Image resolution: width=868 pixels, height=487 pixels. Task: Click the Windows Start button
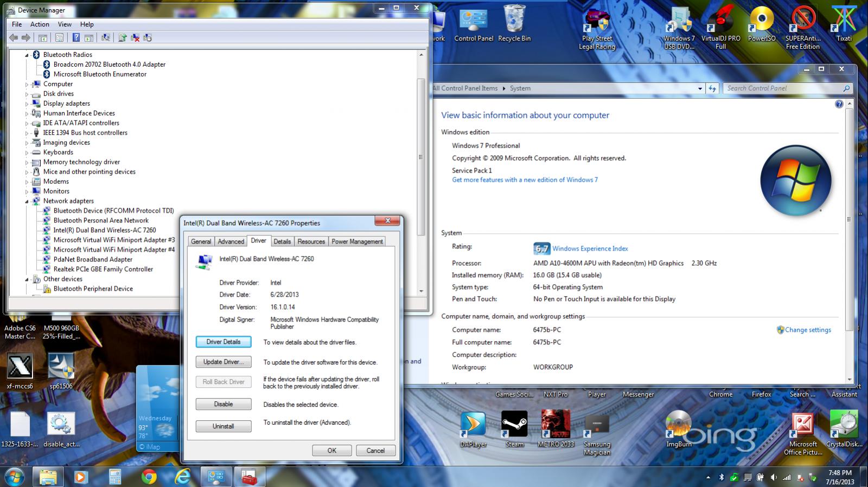pyautogui.click(x=15, y=477)
